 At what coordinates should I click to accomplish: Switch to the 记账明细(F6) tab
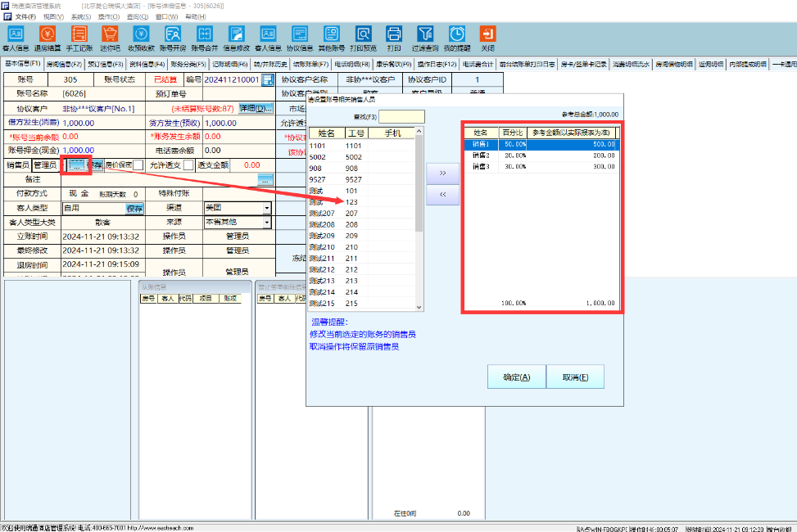point(229,65)
